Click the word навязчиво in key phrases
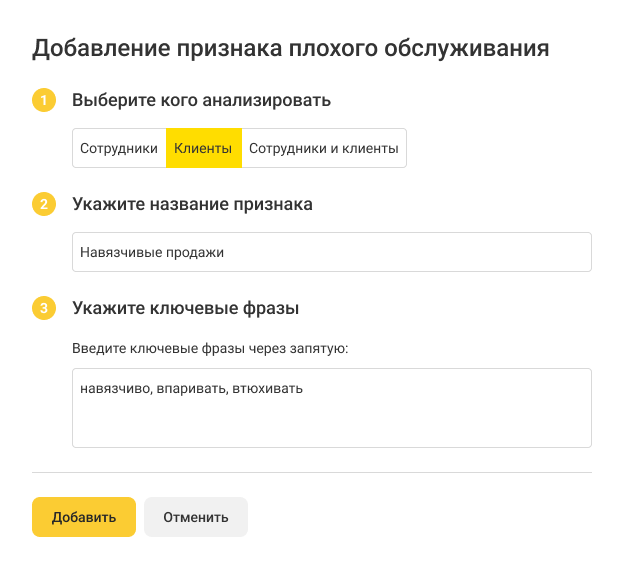 click(x=116, y=389)
